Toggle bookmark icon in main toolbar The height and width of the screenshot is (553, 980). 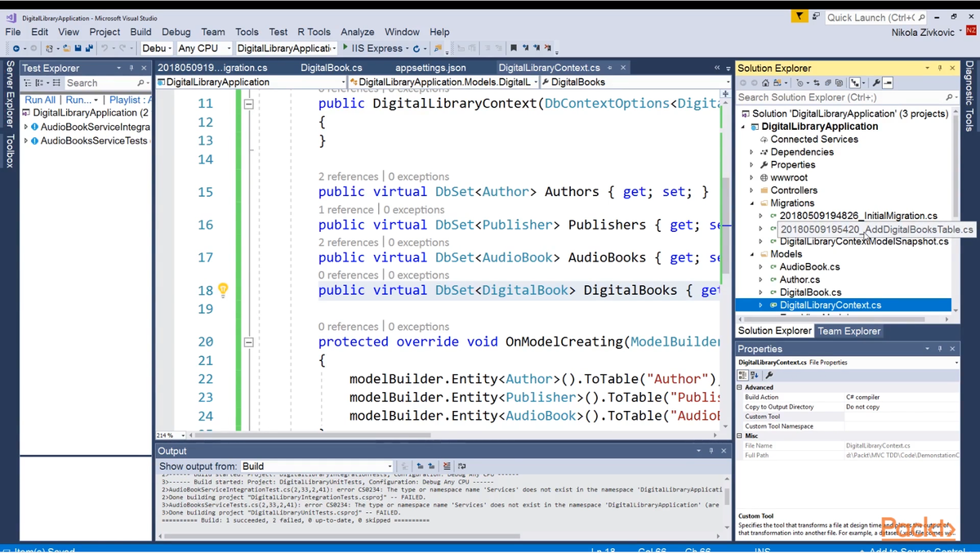point(513,49)
